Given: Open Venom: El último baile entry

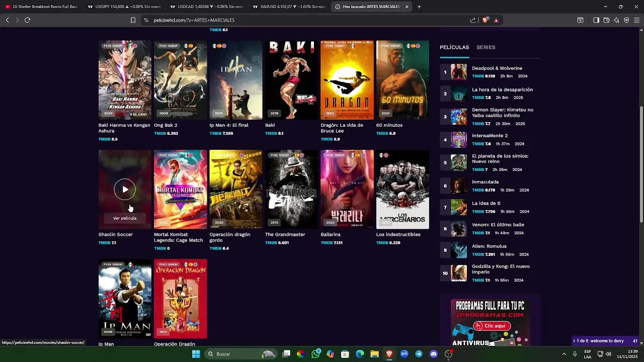Looking at the screenshot, I should point(498,225).
